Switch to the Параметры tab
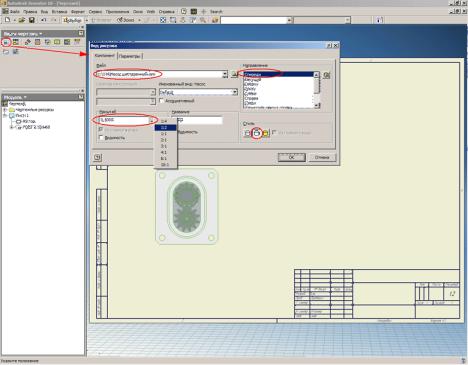This screenshot has width=468, height=365. click(x=130, y=56)
